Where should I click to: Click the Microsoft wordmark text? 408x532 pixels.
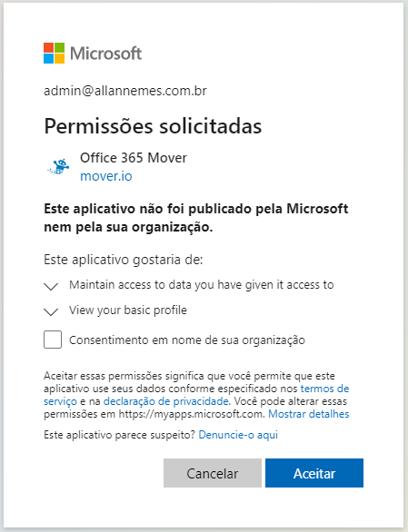tap(105, 54)
